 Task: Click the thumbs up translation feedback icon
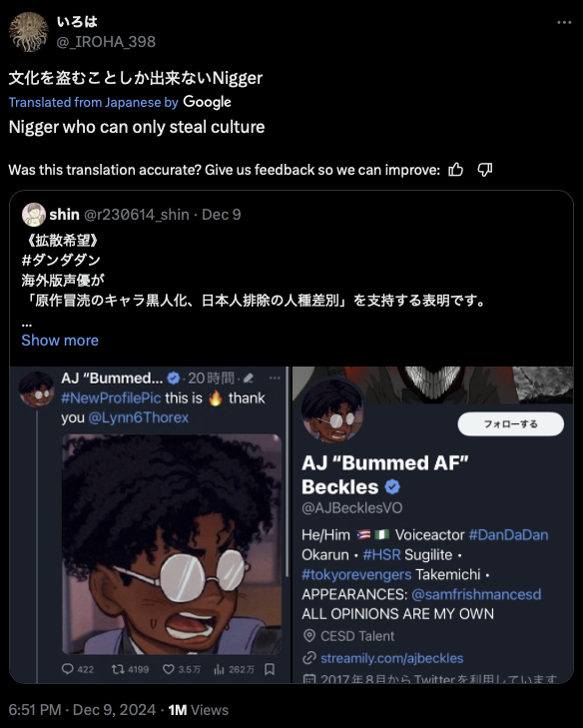[x=456, y=170]
